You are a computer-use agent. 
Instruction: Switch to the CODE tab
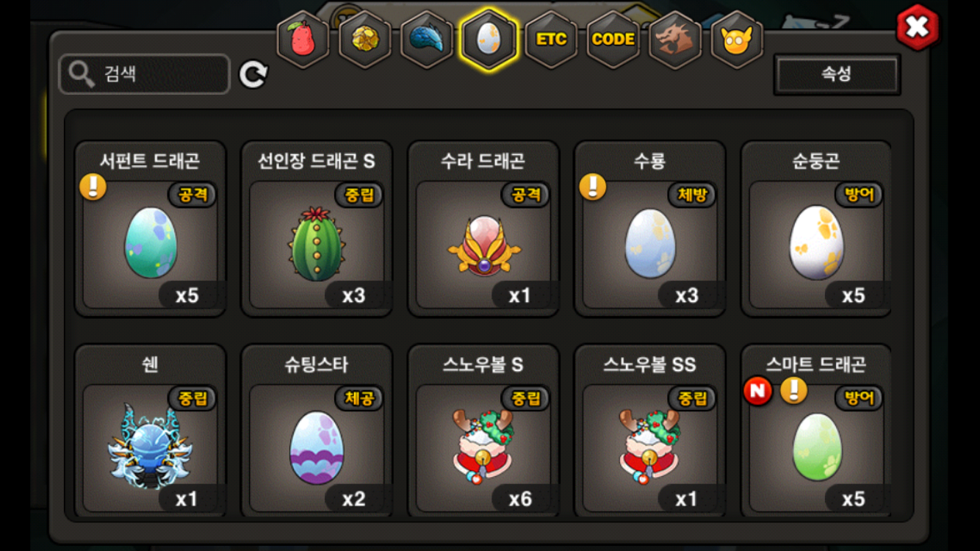pos(613,39)
